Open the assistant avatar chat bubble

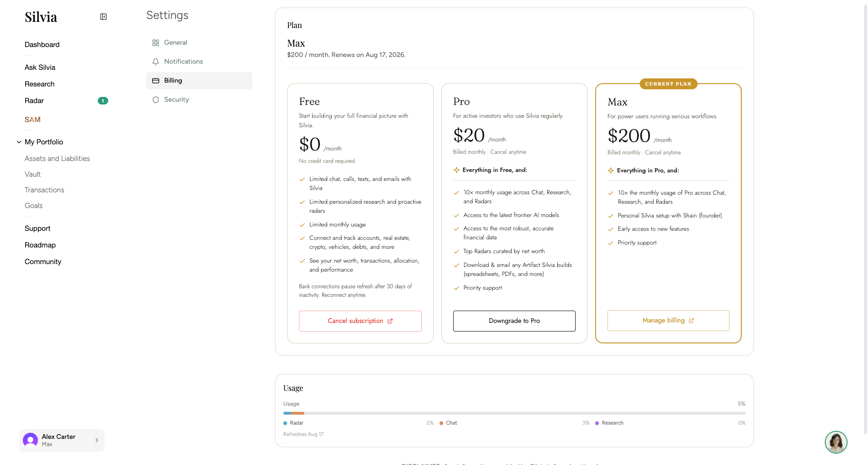tap(836, 442)
